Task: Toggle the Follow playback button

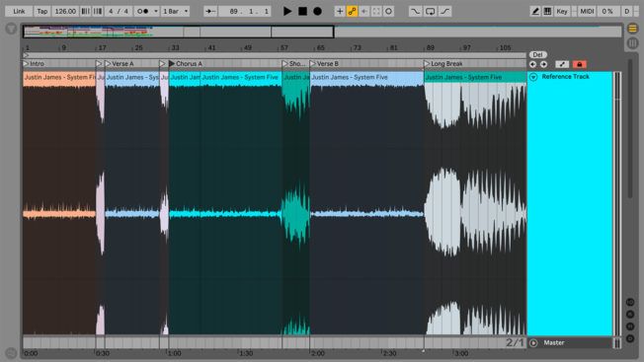Action: (210, 11)
